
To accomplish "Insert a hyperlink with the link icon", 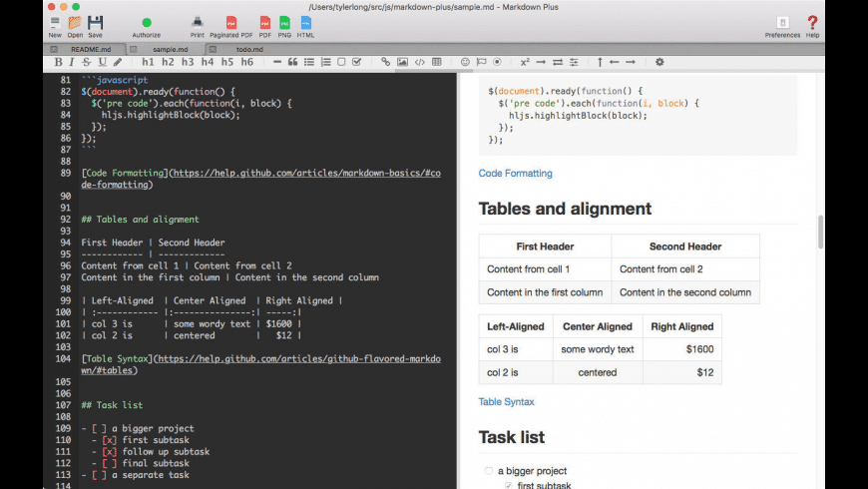I will 386,62.
